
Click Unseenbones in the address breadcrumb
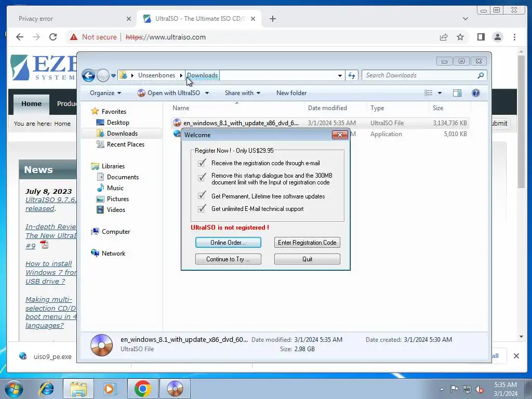click(156, 75)
